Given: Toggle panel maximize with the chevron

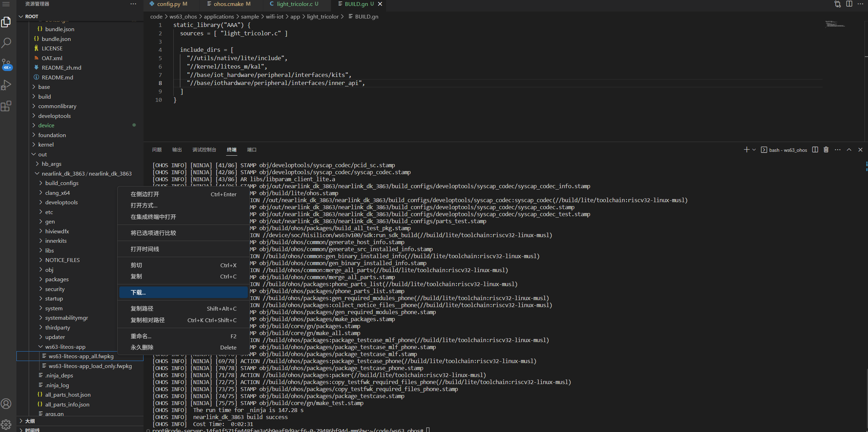Looking at the screenshot, I should pos(849,149).
